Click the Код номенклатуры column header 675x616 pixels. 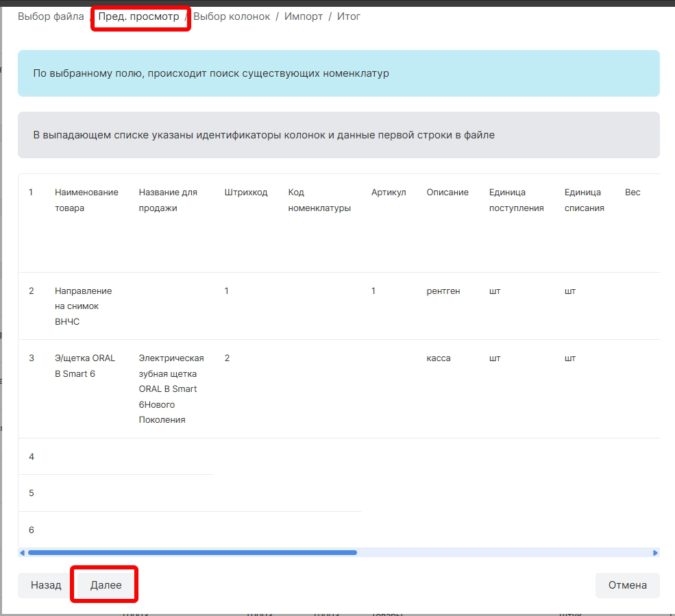(319, 200)
